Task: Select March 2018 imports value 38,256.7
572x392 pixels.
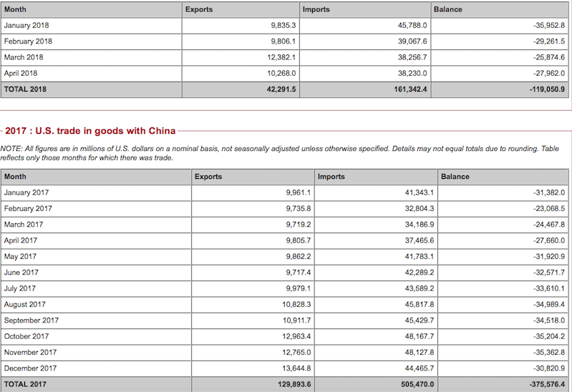Action: 412,58
